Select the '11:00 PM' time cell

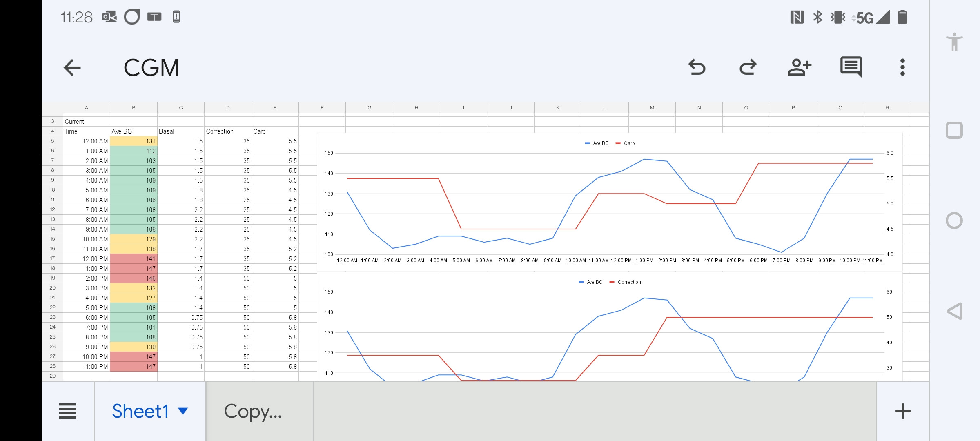(x=86, y=367)
